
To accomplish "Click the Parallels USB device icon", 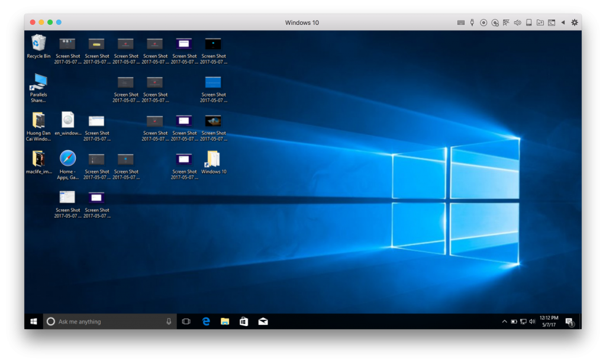I will point(472,22).
